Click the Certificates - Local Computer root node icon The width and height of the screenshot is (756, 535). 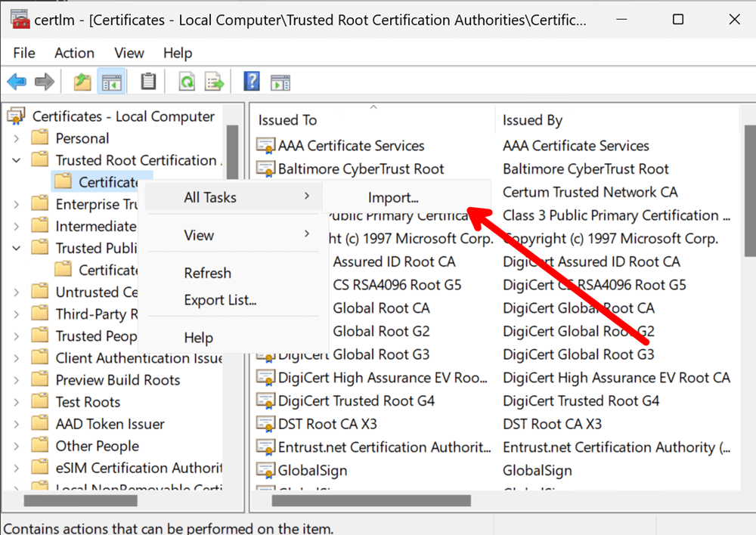point(16,116)
